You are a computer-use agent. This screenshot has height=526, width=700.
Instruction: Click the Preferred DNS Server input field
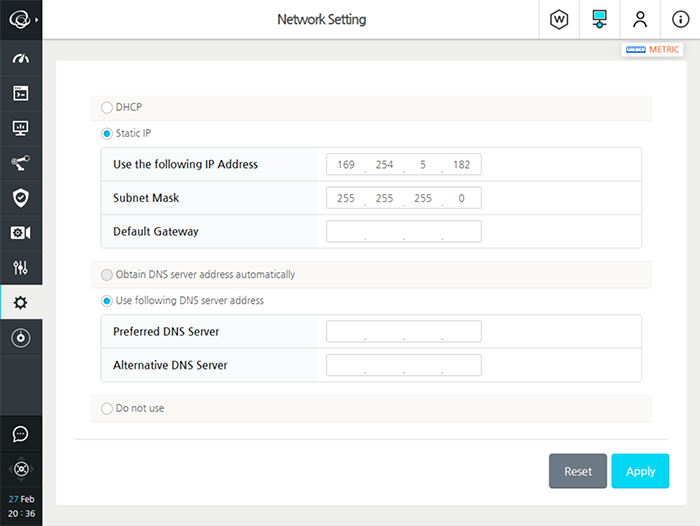[404, 331]
